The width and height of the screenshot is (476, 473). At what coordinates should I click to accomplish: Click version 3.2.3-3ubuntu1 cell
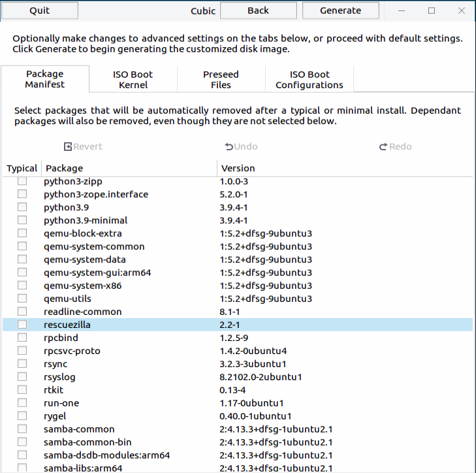click(x=253, y=364)
